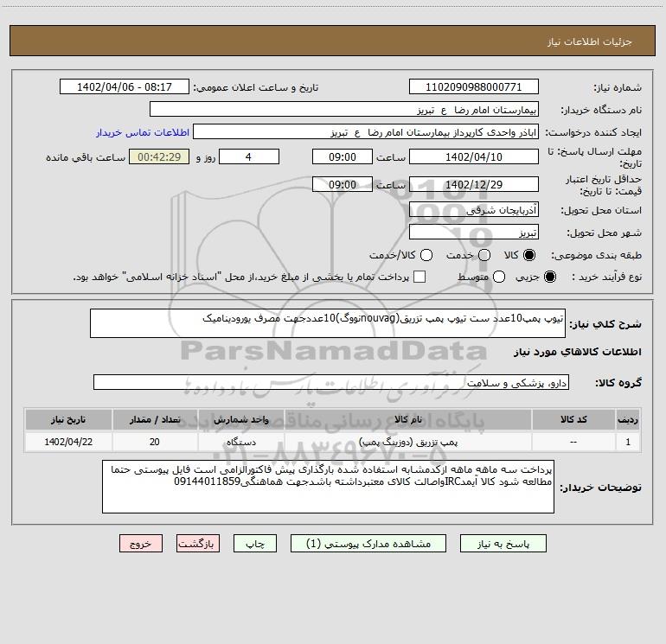Click the need date cell 1402/04/22
Image resolution: width=666 pixels, height=644 pixels.
[x=68, y=442]
